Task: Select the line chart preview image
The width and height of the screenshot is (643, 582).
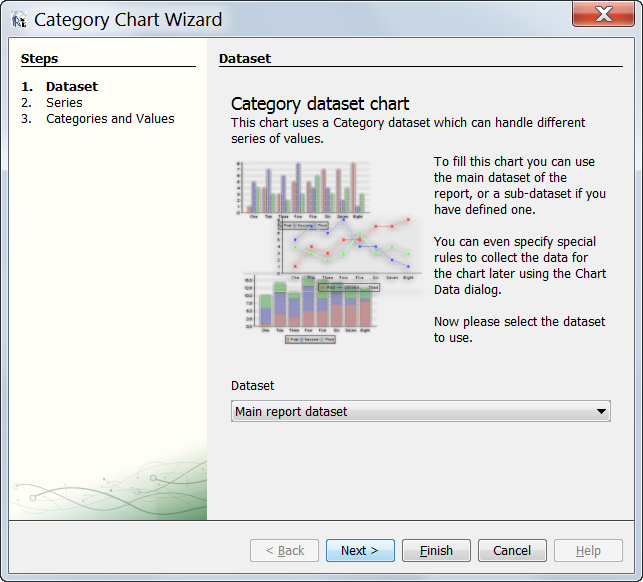Action: coord(350,245)
